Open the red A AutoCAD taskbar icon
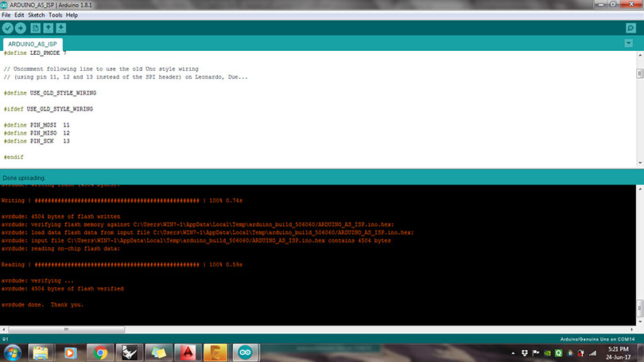This screenshot has height=362, width=644. click(188, 353)
